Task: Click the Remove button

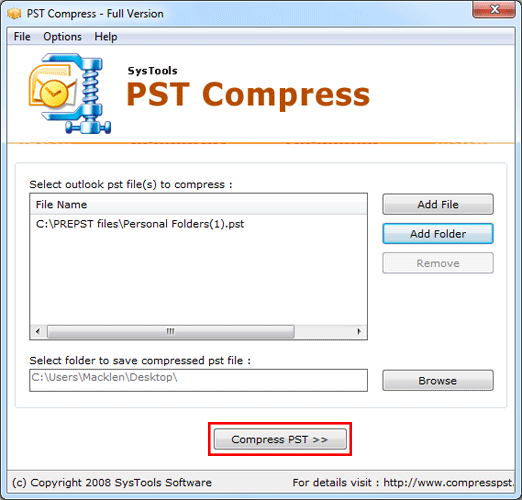Action: pos(438,263)
